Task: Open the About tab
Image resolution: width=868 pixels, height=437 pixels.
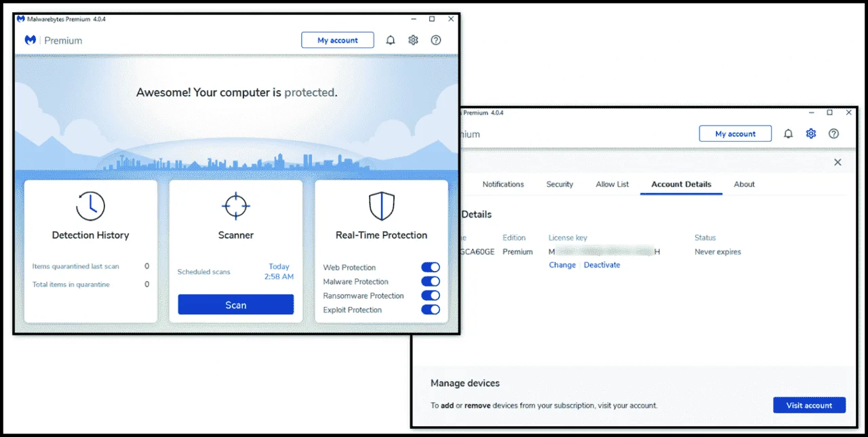Action: click(745, 184)
